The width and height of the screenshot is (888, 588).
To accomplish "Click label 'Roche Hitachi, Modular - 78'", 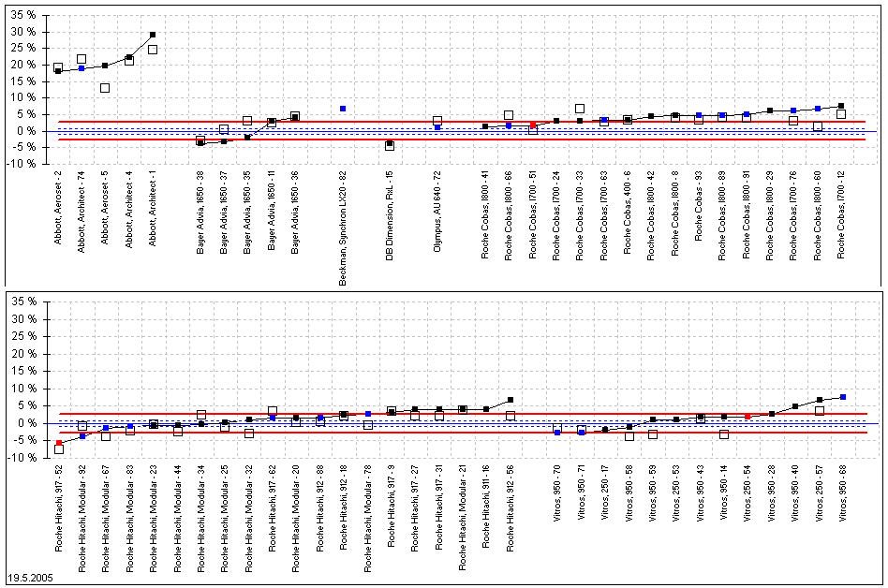I will tap(367, 519).
